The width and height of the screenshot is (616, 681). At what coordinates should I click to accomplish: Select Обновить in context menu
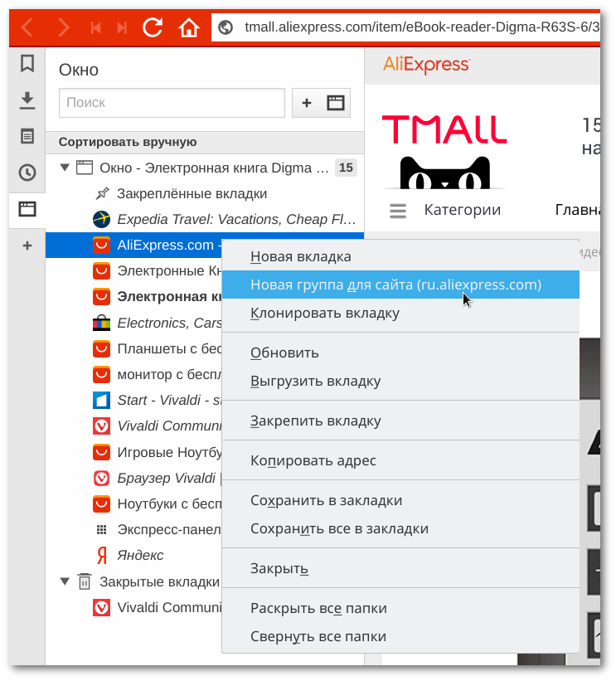point(400,353)
